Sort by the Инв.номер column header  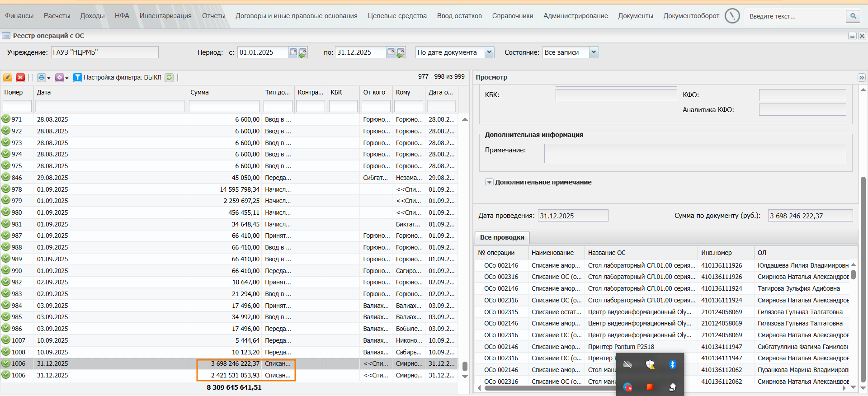[726, 253]
